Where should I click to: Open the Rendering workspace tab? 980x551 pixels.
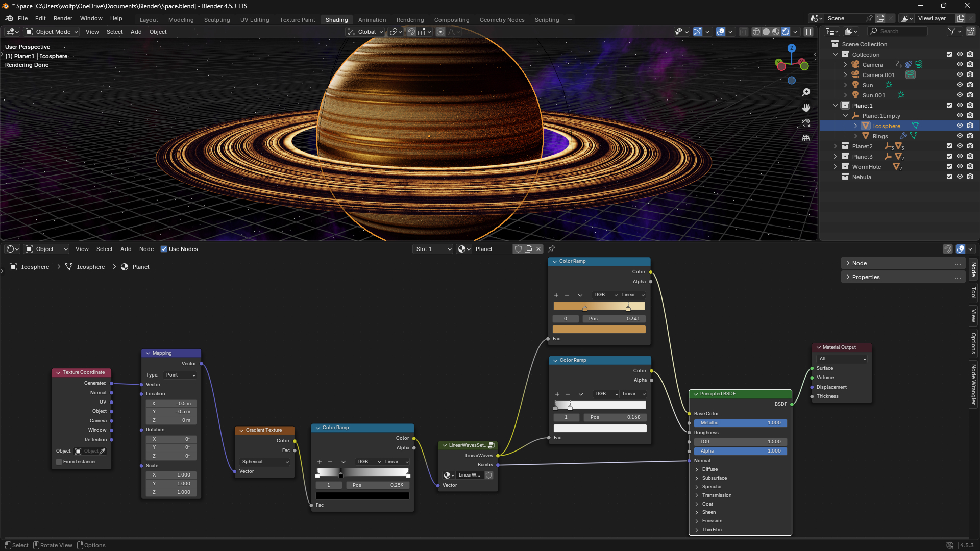410,20
